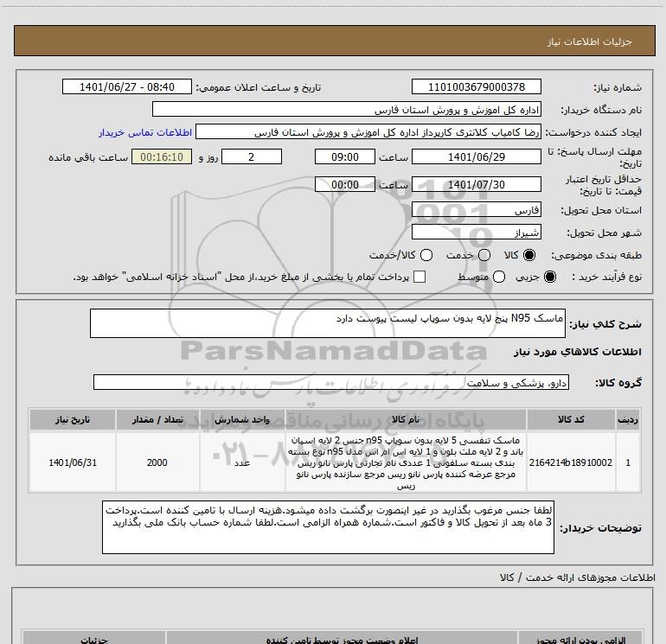Click the توضیحات خریدار text area
Screen dimensions: 666x644
point(328,527)
